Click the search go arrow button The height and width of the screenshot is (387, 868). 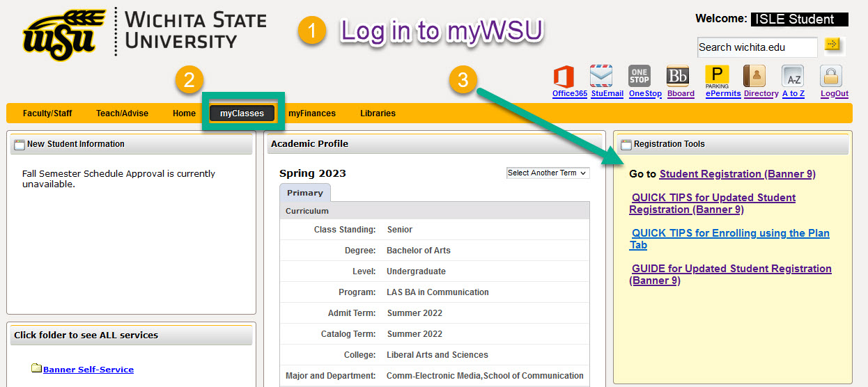(833, 45)
